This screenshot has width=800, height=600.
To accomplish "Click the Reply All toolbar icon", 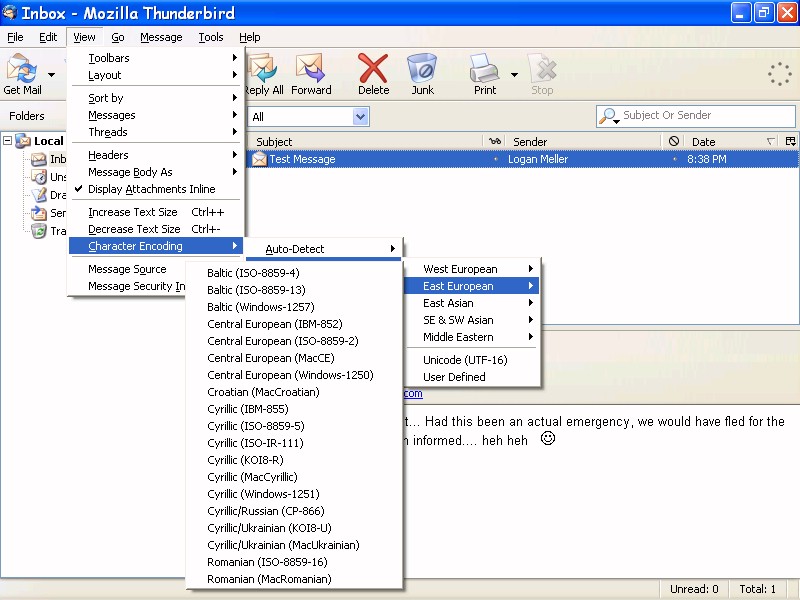I will click(x=262, y=68).
